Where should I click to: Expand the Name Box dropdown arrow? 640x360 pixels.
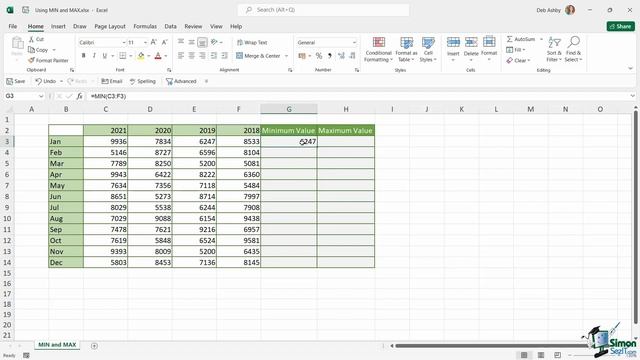pos(41,96)
